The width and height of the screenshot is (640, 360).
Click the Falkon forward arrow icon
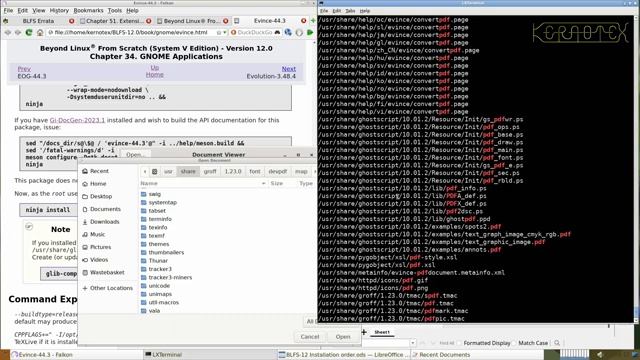coord(18,32)
